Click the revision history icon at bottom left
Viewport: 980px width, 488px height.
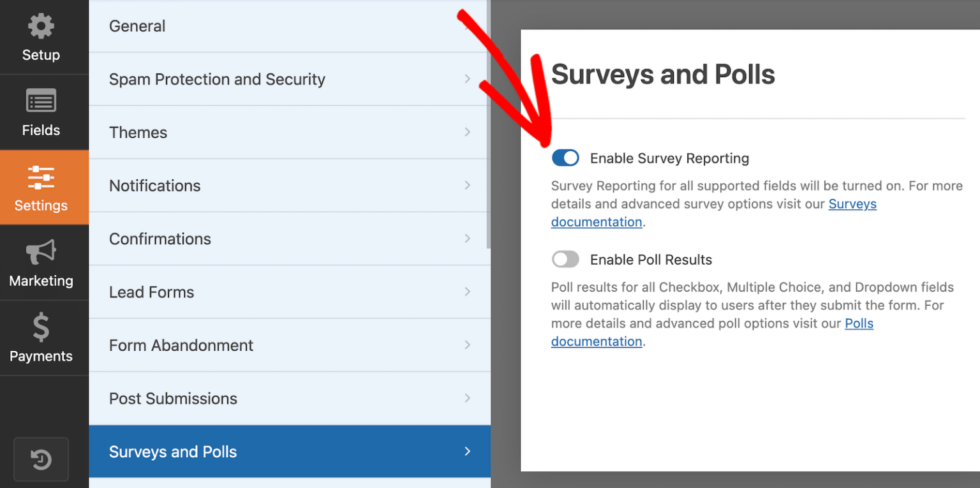coord(41,459)
